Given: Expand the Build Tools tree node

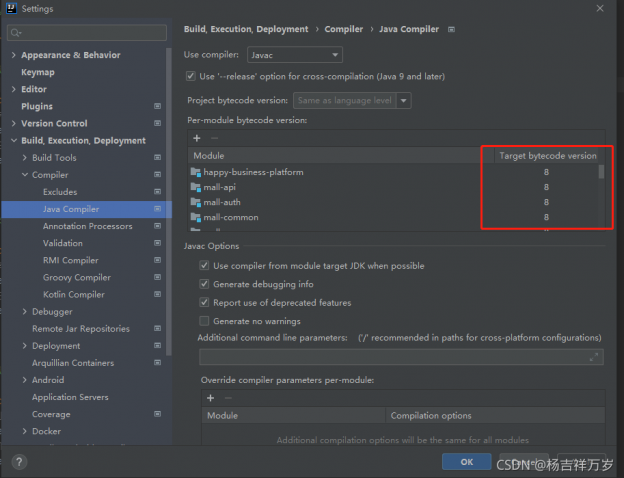Looking at the screenshot, I should tap(26, 158).
